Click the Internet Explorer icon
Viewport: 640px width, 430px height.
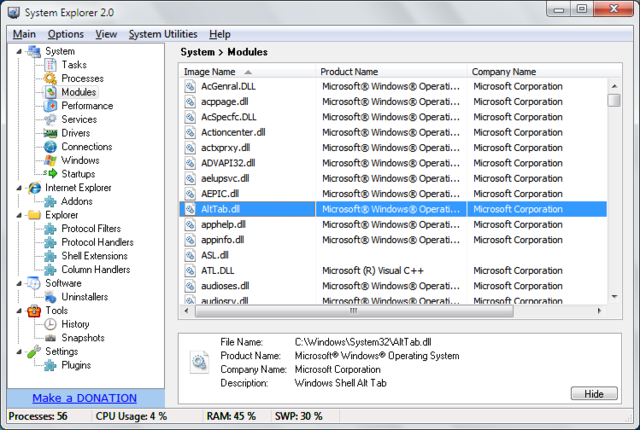coord(34,188)
